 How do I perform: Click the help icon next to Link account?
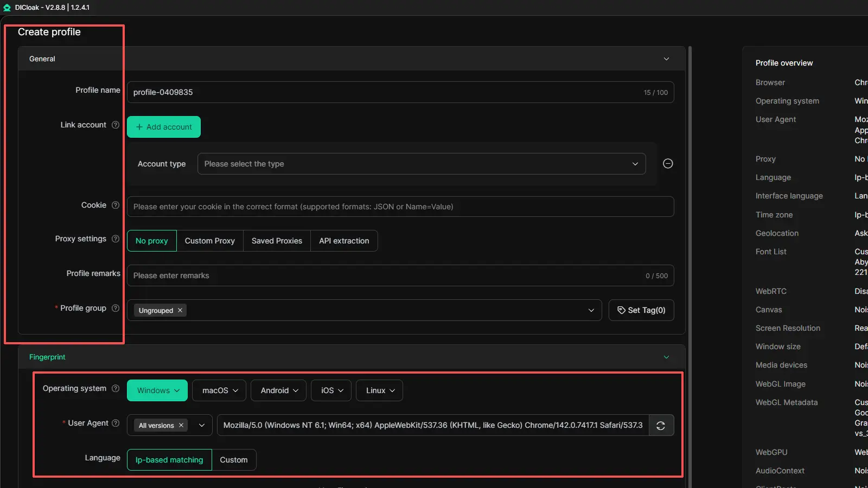click(116, 125)
